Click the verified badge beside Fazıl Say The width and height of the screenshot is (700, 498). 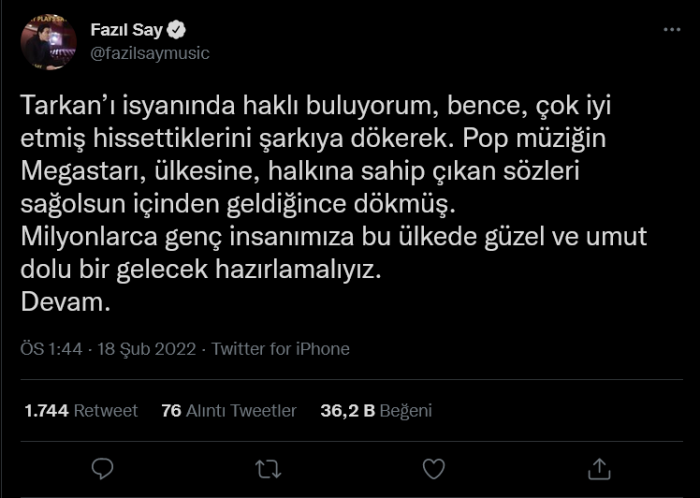[176, 31]
